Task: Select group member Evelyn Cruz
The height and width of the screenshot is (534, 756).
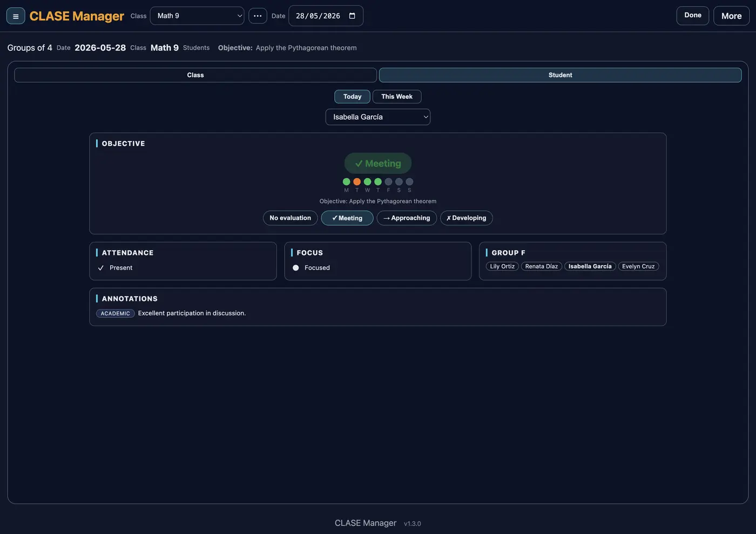Action: [x=638, y=266]
